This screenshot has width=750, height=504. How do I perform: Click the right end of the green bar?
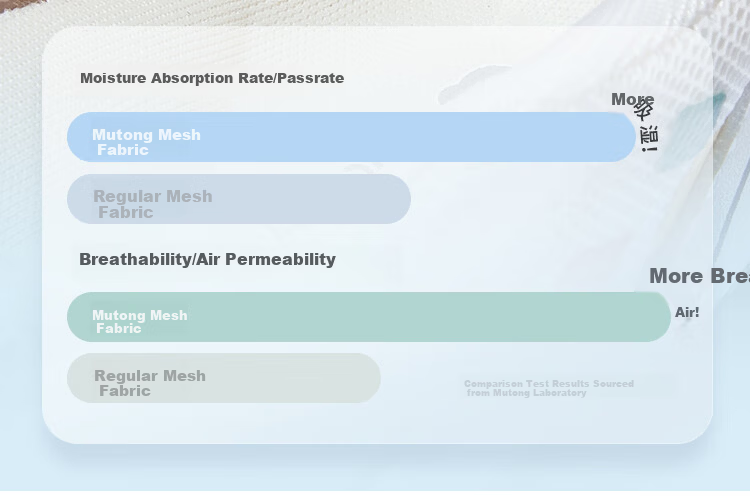[x=657, y=317]
